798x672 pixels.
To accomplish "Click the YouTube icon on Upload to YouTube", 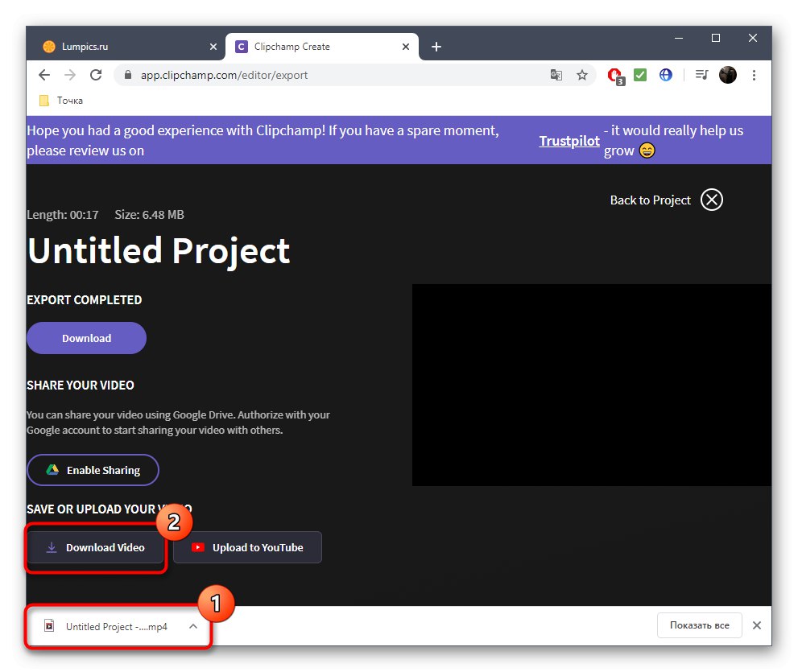I will (198, 547).
